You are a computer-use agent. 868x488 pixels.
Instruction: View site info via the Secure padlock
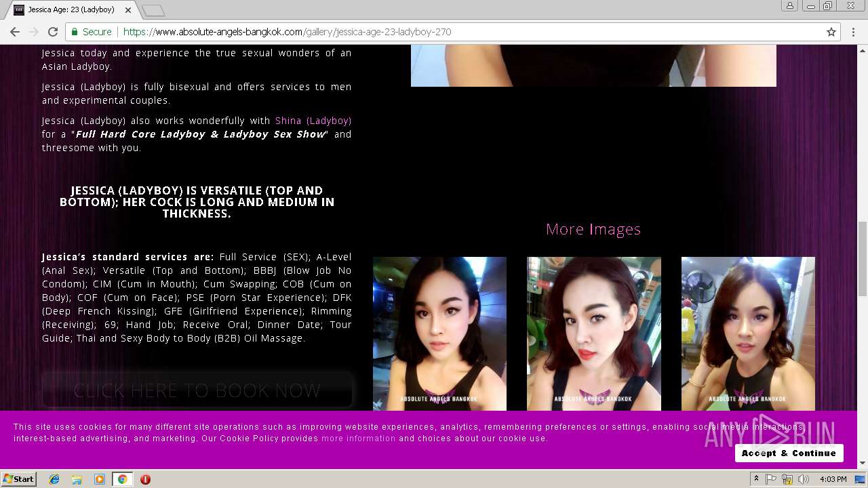click(91, 32)
